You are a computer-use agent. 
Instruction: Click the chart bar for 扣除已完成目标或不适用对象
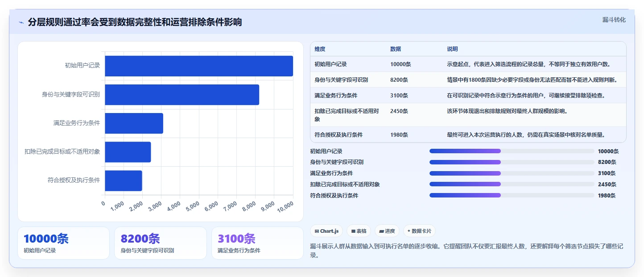click(x=128, y=152)
